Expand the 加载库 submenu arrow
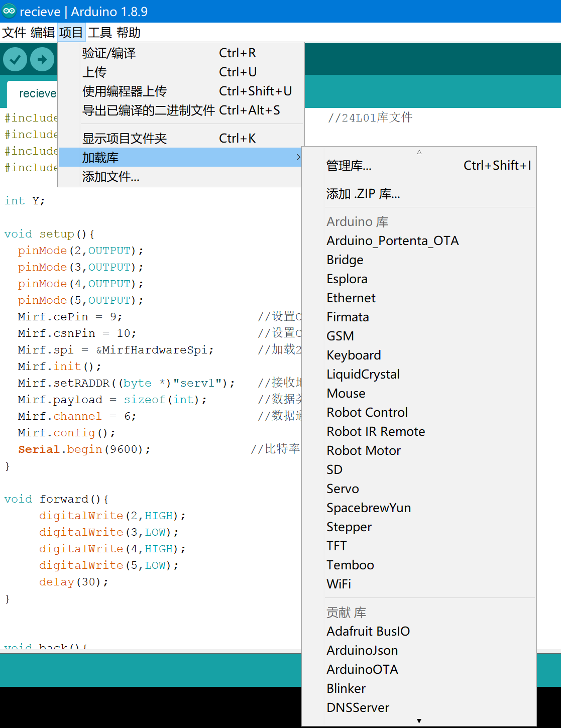 pyautogui.click(x=298, y=157)
